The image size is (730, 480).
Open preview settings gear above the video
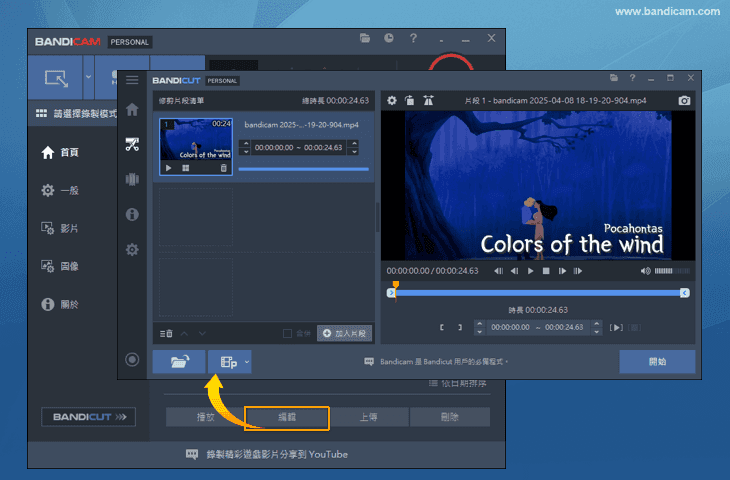coord(392,100)
